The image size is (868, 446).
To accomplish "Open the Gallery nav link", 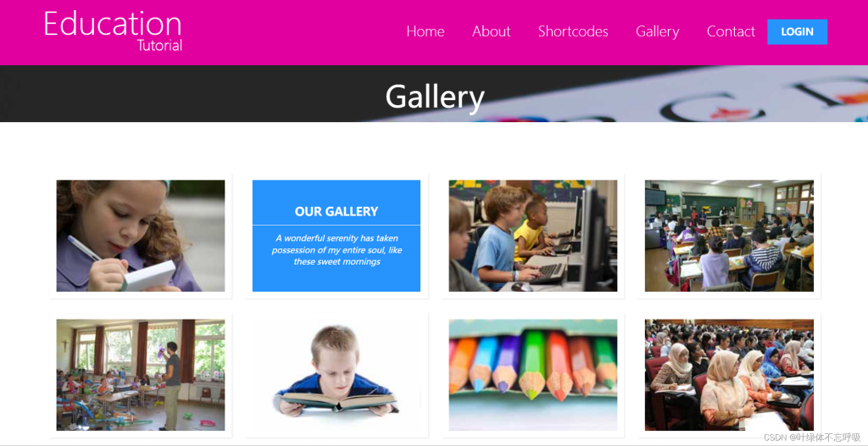I will pos(657,32).
